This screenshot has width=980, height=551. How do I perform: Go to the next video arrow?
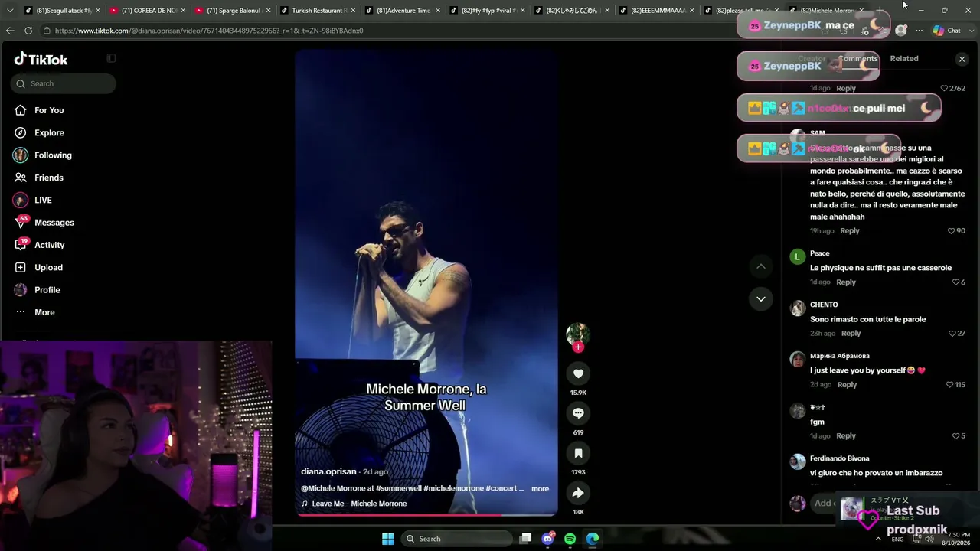[x=761, y=299]
